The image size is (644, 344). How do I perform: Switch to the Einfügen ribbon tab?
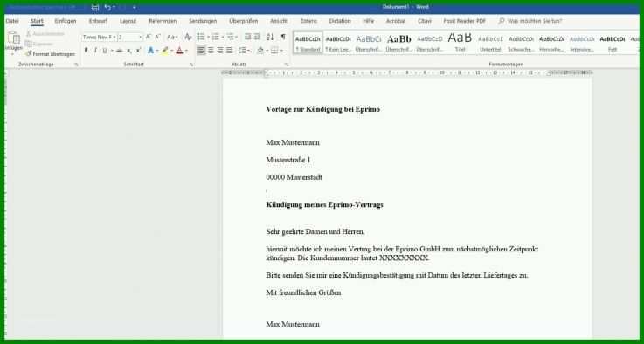tap(66, 21)
